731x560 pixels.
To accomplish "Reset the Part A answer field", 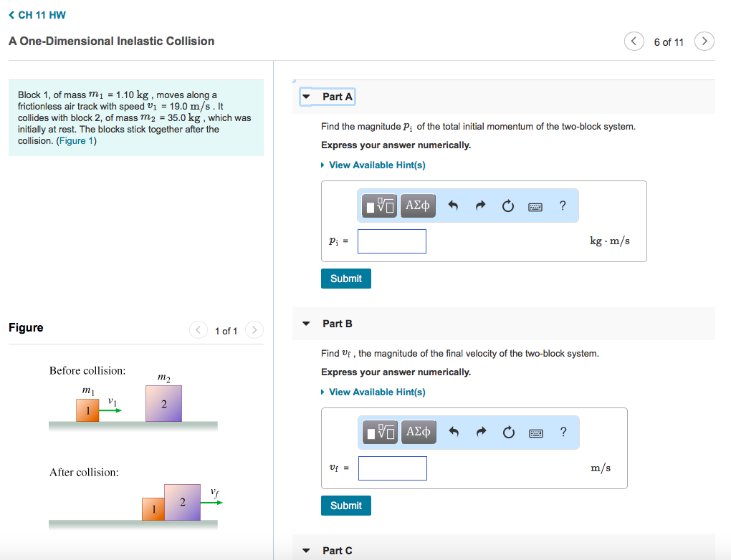I will [x=507, y=206].
